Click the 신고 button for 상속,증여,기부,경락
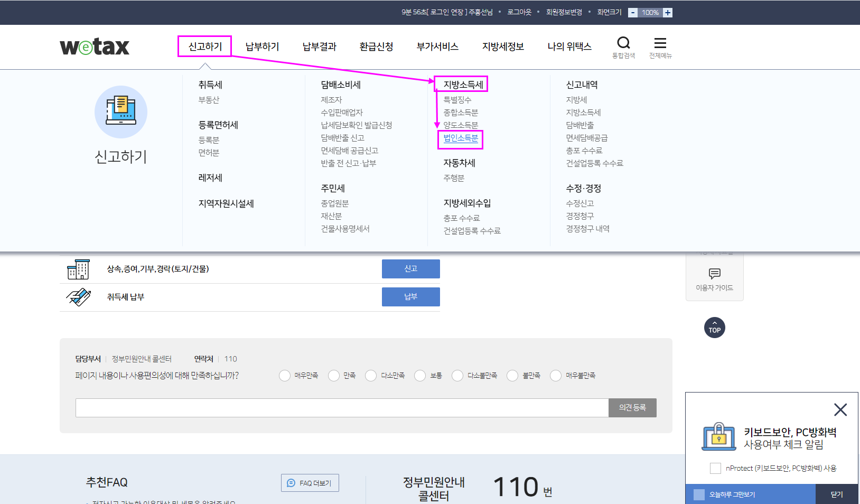860x504 pixels. (411, 269)
